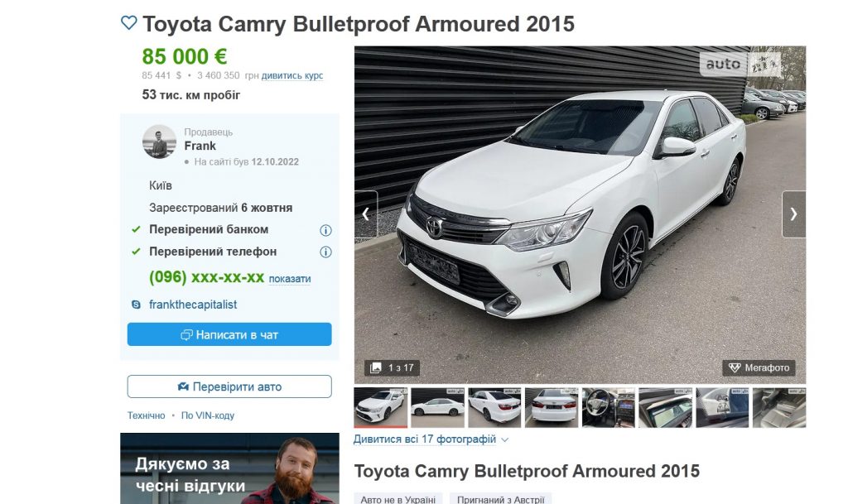
Task: Add listing to favorites with heart icon
Action: click(128, 22)
